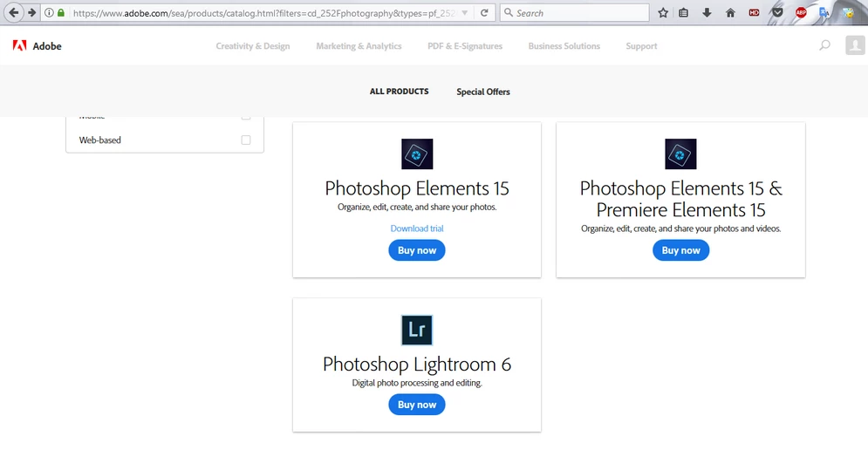Open the PDF & E-Signatures menu
The width and height of the screenshot is (868, 450).
pyautogui.click(x=465, y=46)
